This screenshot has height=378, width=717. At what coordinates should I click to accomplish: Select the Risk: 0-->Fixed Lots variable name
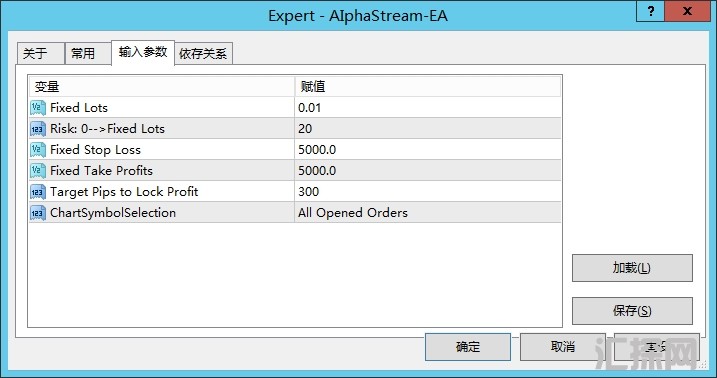pos(107,129)
